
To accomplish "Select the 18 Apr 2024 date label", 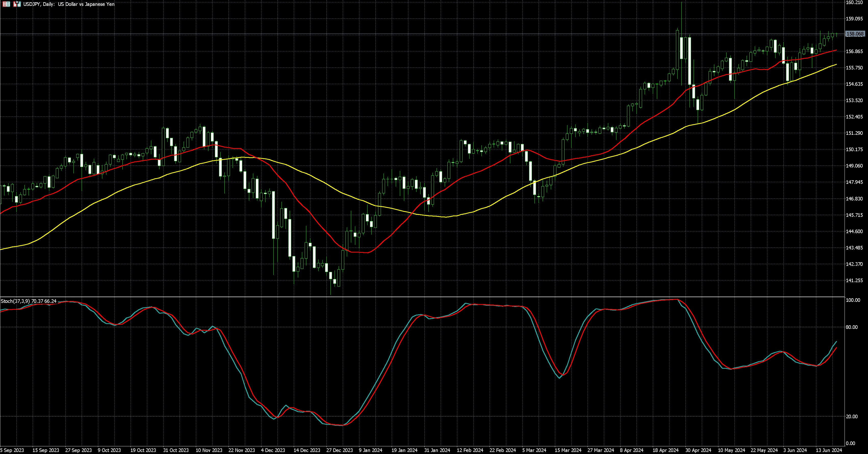I will click(x=666, y=450).
